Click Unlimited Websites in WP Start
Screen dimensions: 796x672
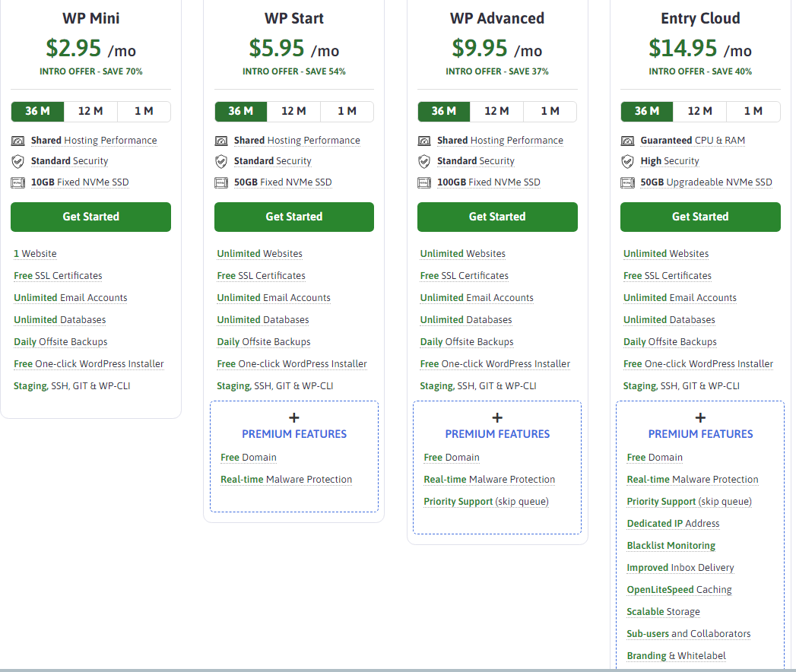(260, 254)
